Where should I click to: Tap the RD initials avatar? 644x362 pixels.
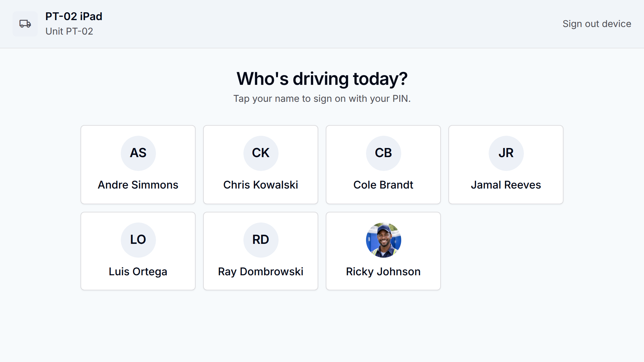pos(261,240)
